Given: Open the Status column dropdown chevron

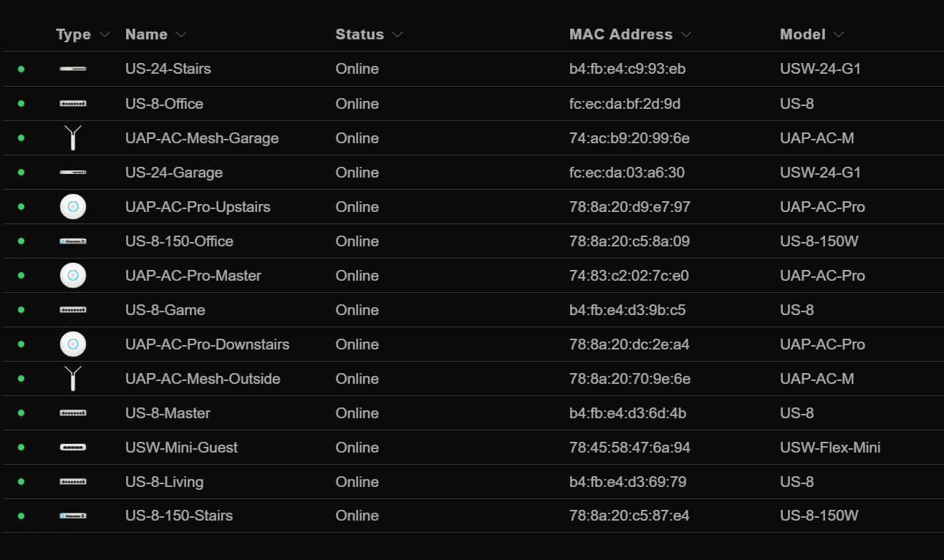Looking at the screenshot, I should (x=398, y=34).
